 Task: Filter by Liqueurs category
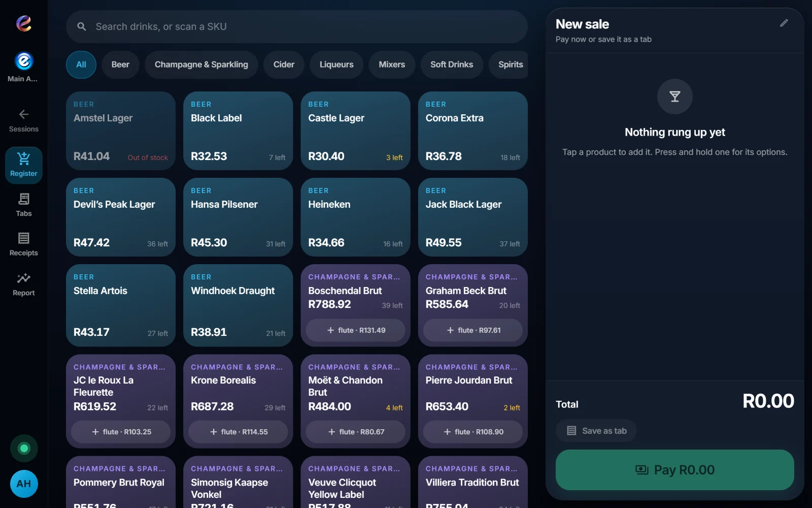point(336,65)
